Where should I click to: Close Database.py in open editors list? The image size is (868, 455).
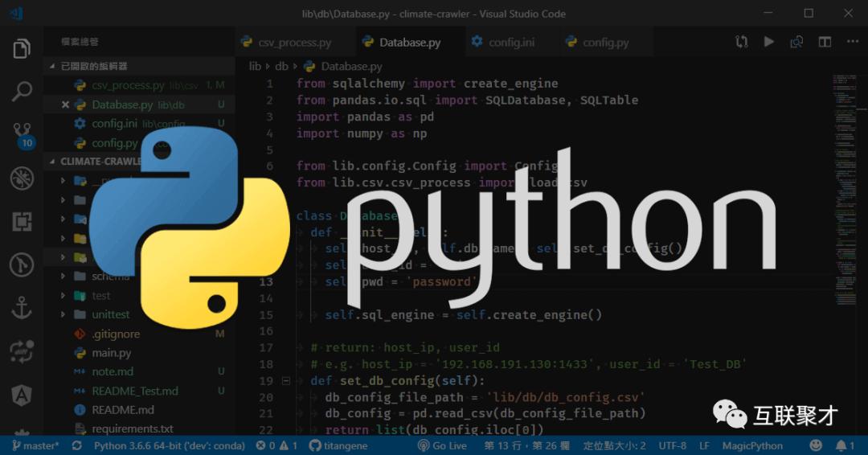(x=65, y=105)
